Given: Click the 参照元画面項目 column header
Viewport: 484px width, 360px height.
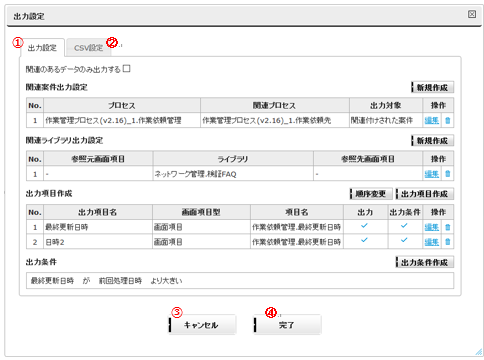Looking at the screenshot, I should tap(98, 159).
